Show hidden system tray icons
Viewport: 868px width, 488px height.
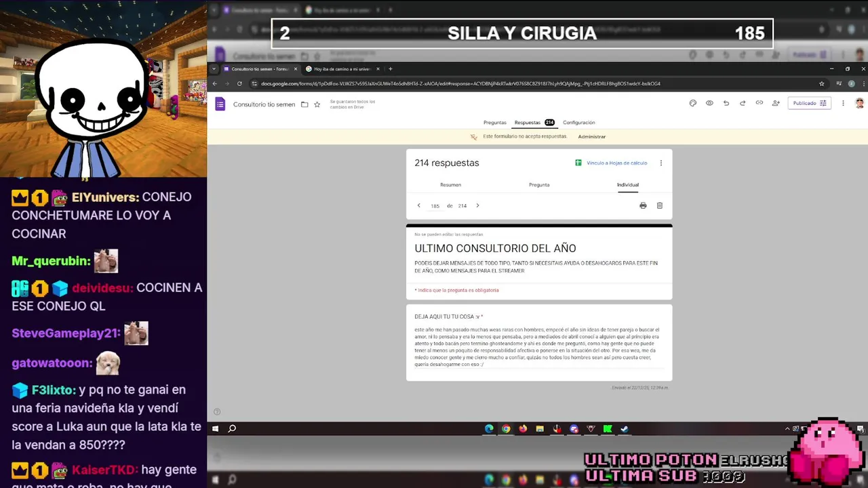[x=787, y=428]
